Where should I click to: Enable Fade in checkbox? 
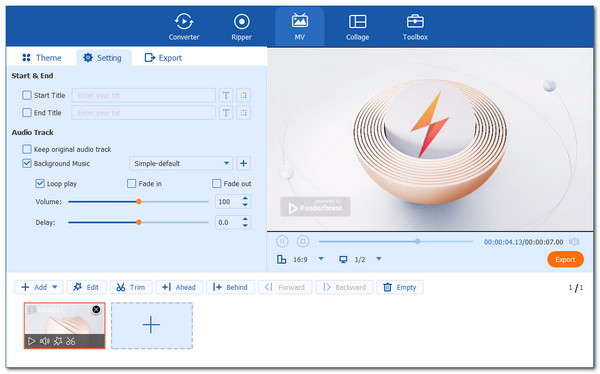click(x=131, y=183)
